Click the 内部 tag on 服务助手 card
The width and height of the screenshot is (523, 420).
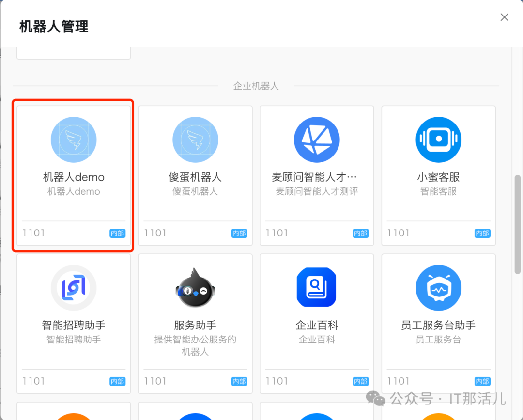point(239,381)
